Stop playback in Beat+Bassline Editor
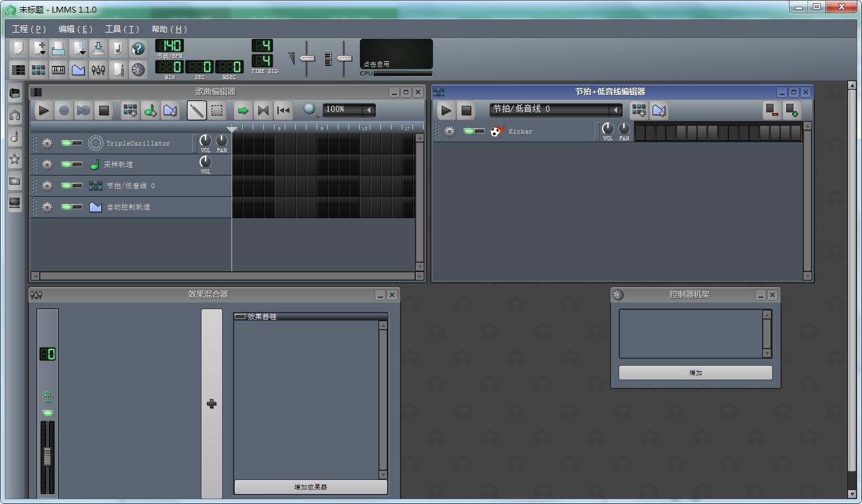This screenshot has height=504, width=862. (466, 110)
